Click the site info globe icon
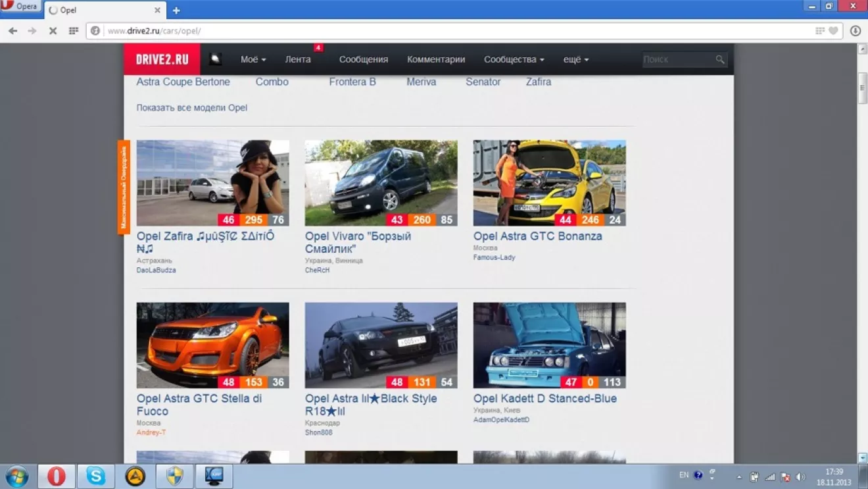 click(95, 31)
